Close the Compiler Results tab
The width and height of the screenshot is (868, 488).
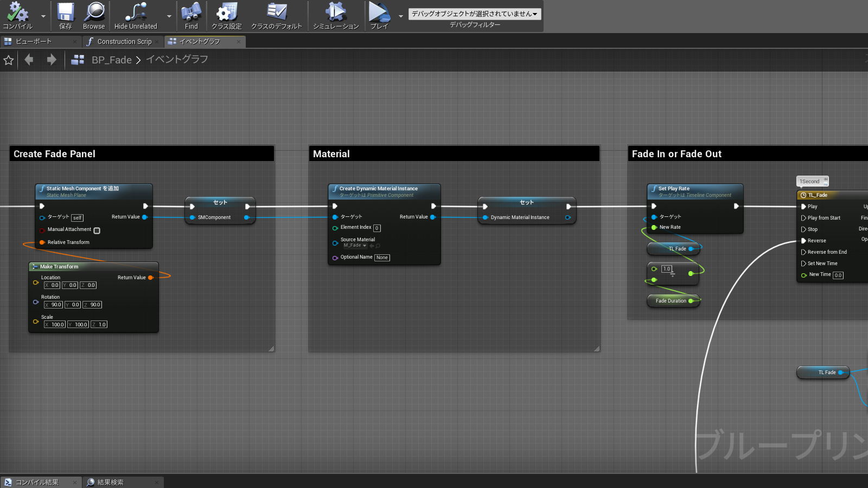[x=75, y=483]
